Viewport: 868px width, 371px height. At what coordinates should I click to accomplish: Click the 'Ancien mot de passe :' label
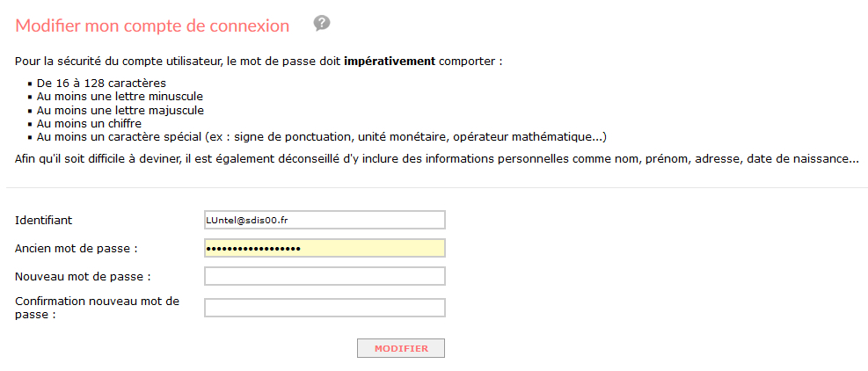tap(76, 249)
